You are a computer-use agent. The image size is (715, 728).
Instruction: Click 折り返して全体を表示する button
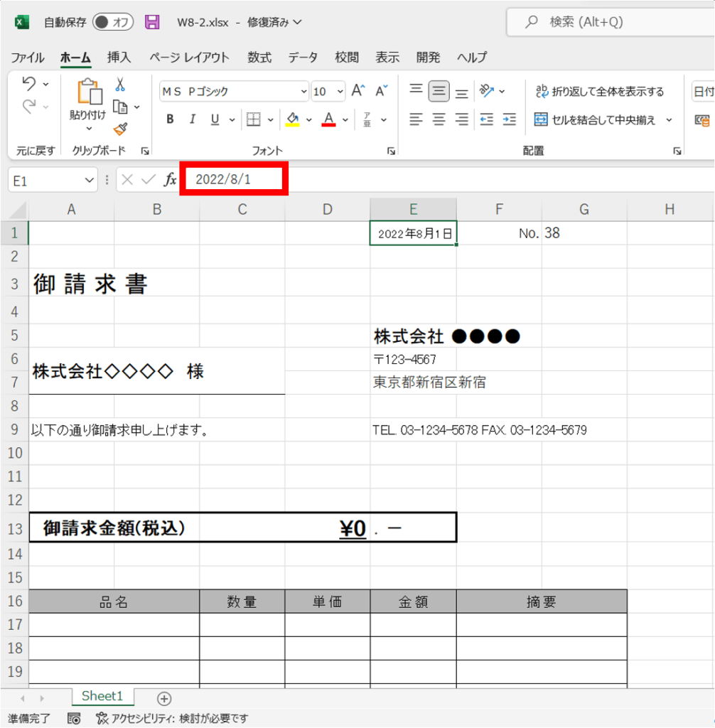point(600,91)
